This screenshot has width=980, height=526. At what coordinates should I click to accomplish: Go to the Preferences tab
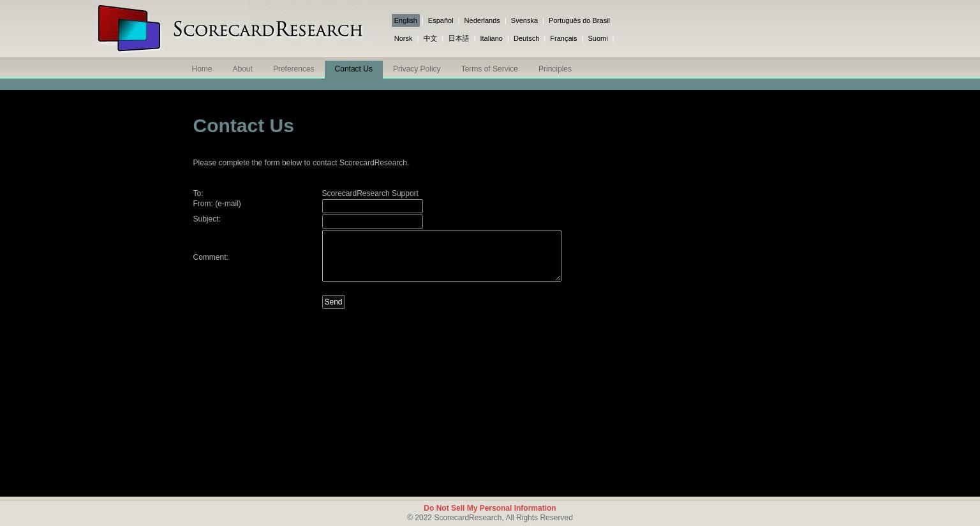[293, 69]
